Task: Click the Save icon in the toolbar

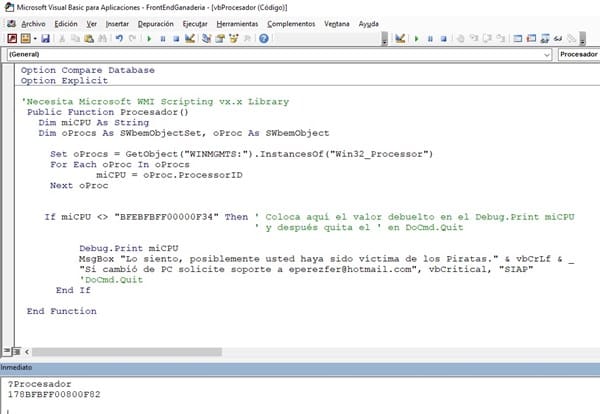Action: tap(45, 38)
